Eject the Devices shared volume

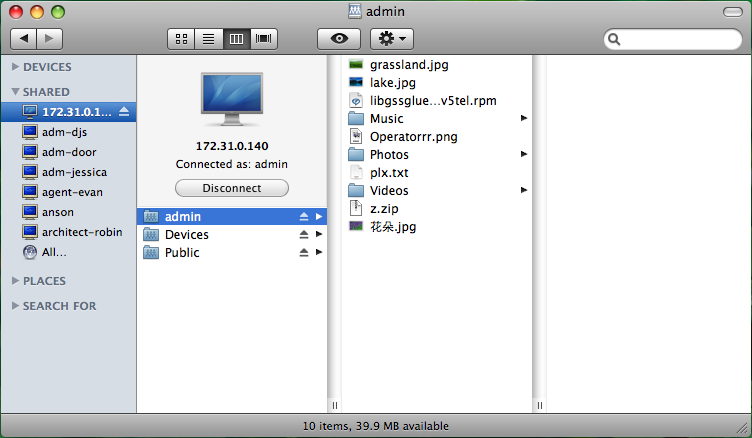304,235
